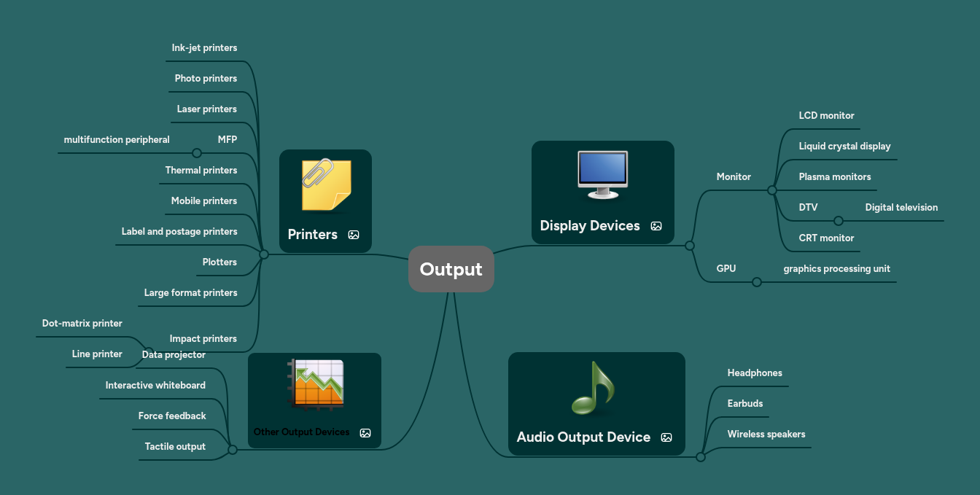Select the Other Output Devices topic label
Viewport: 980px width, 495px height.
coord(302,432)
